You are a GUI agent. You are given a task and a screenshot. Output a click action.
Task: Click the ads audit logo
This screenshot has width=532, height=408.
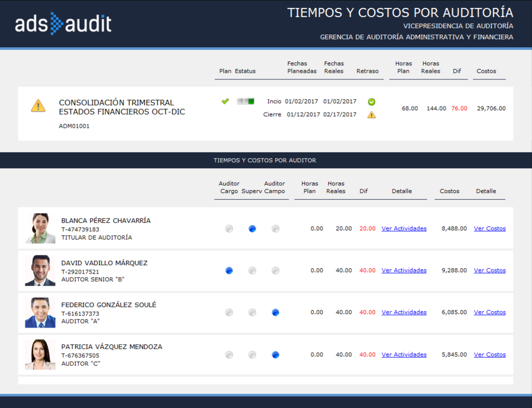tap(64, 24)
